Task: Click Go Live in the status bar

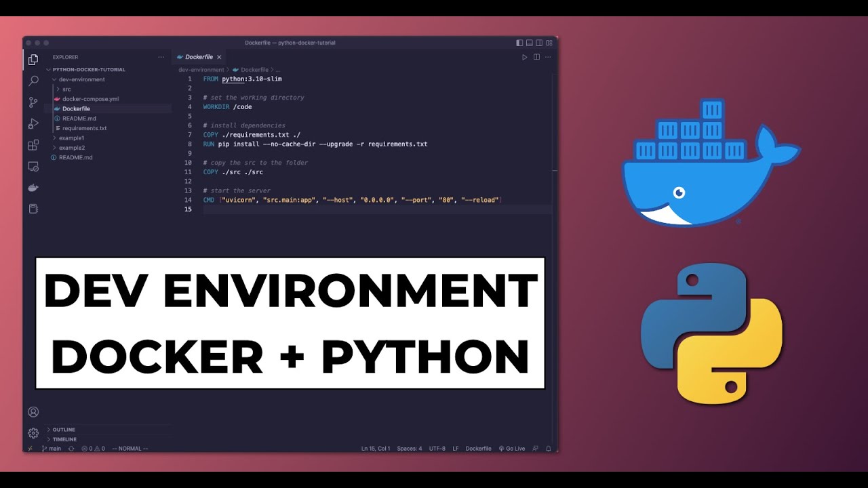Action: 512,449
